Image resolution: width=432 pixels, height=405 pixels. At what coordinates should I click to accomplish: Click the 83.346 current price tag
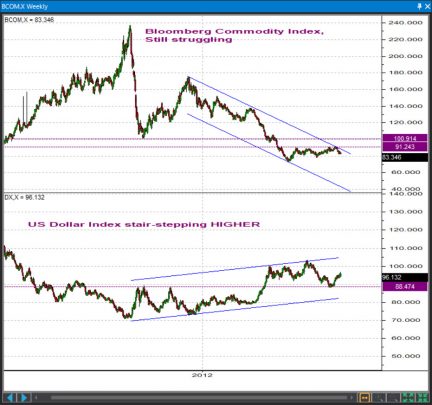point(405,157)
